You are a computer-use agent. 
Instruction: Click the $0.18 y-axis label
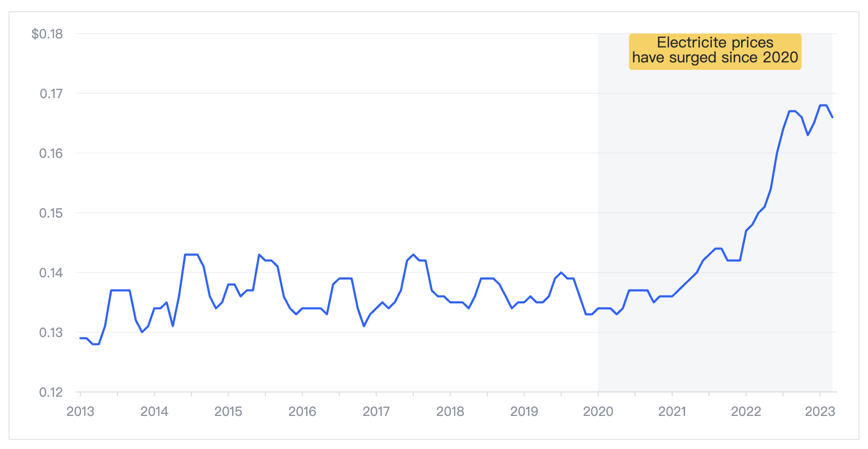(47, 34)
